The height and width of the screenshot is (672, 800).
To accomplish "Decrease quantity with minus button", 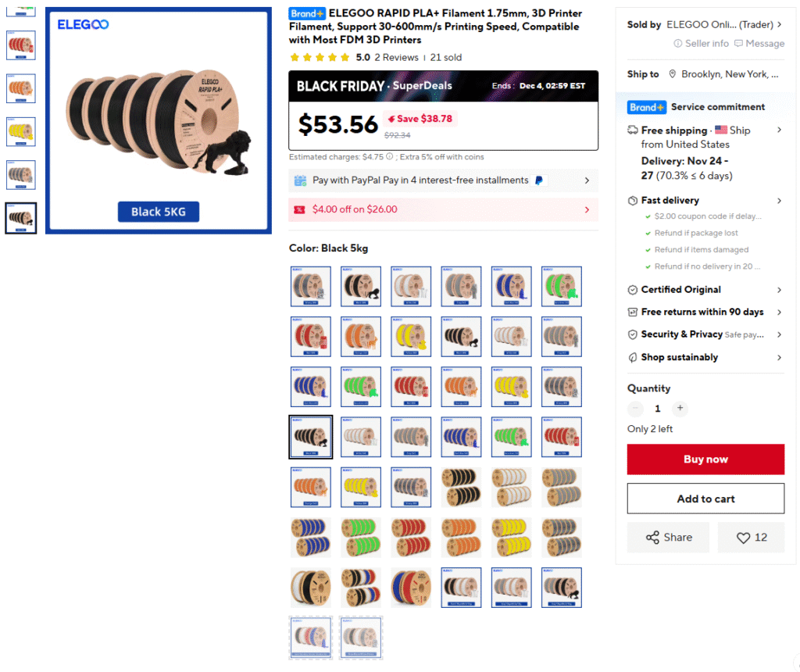I will pos(636,408).
